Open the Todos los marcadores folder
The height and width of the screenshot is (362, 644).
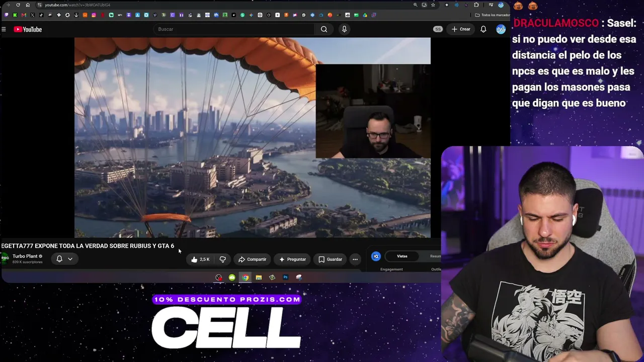pos(493,15)
